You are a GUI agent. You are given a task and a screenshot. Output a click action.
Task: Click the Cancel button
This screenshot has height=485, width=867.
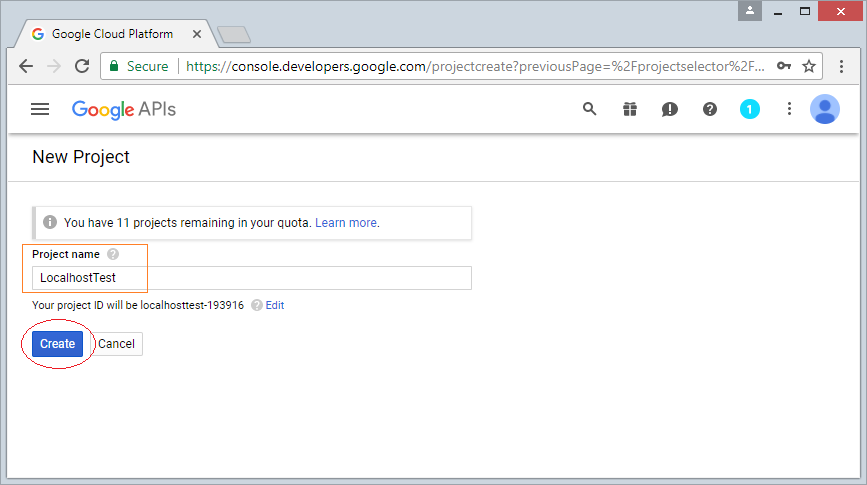(116, 344)
